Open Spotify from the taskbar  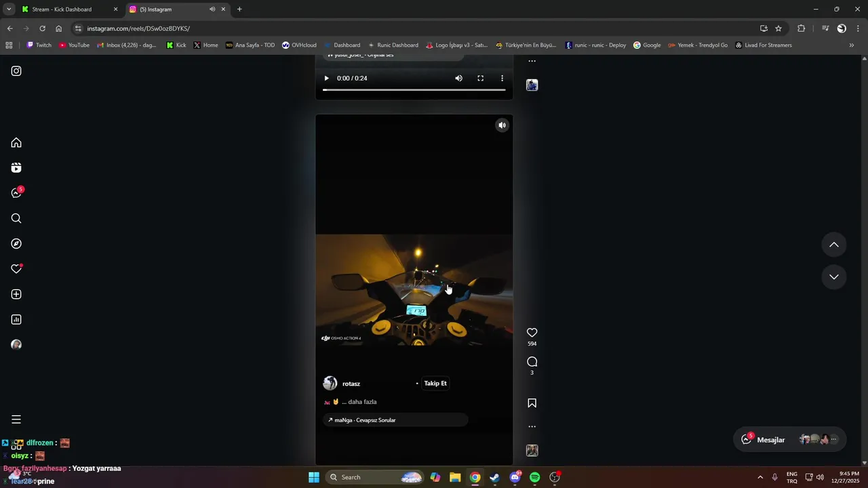click(534, 477)
